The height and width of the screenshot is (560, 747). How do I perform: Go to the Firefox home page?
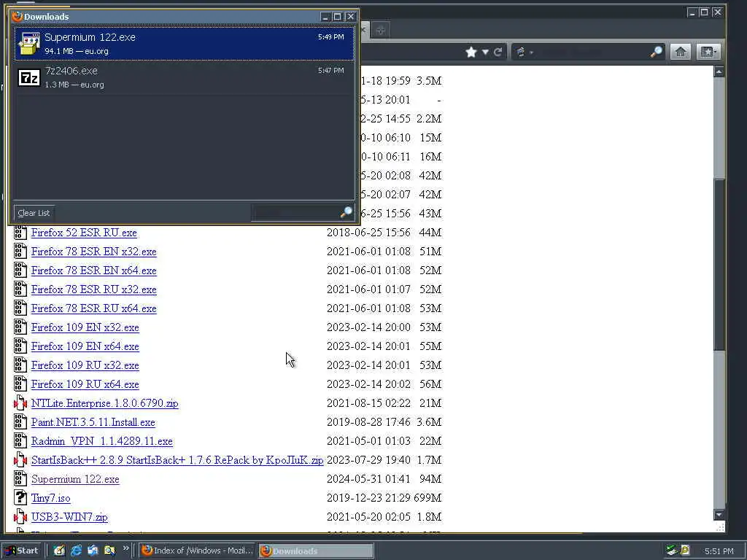coord(681,52)
